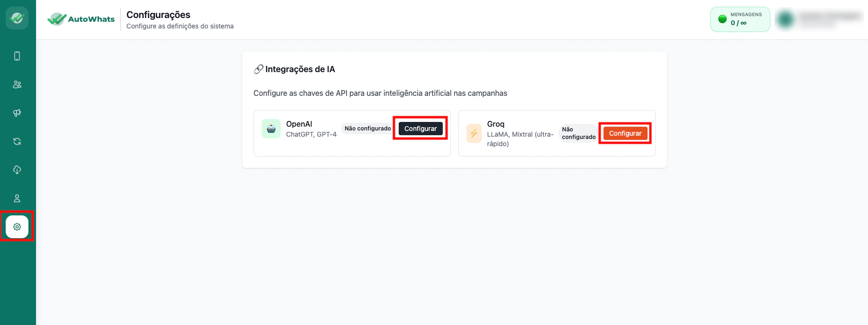Viewport: 868px width, 325px height.
Task: Click the Groq card title
Action: click(496, 124)
